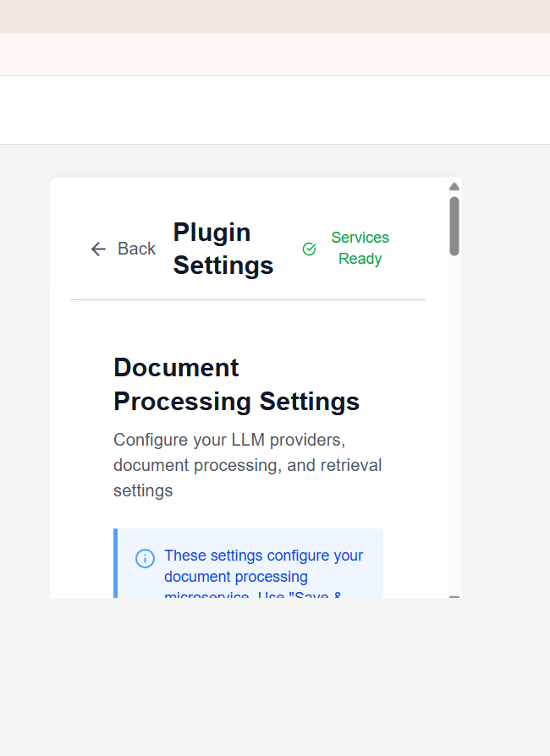The height and width of the screenshot is (756, 550).
Task: Select the Document Processing Settings heading
Action: (x=236, y=385)
